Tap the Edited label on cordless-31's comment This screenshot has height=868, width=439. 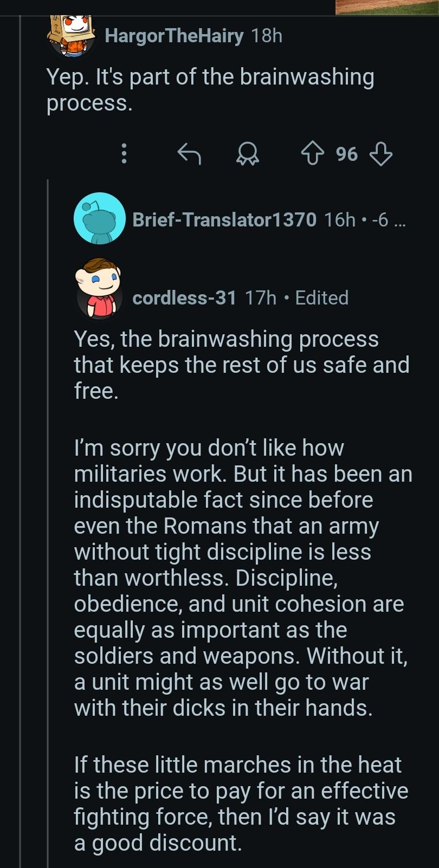(322, 298)
